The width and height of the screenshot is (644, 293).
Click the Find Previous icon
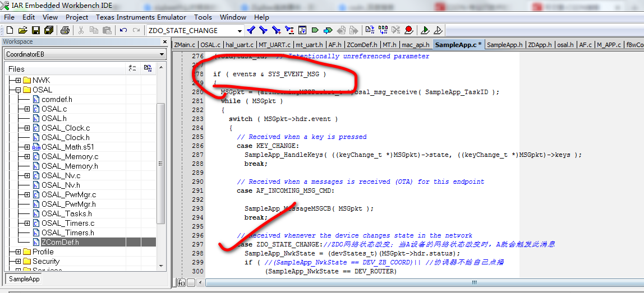tap(251, 30)
